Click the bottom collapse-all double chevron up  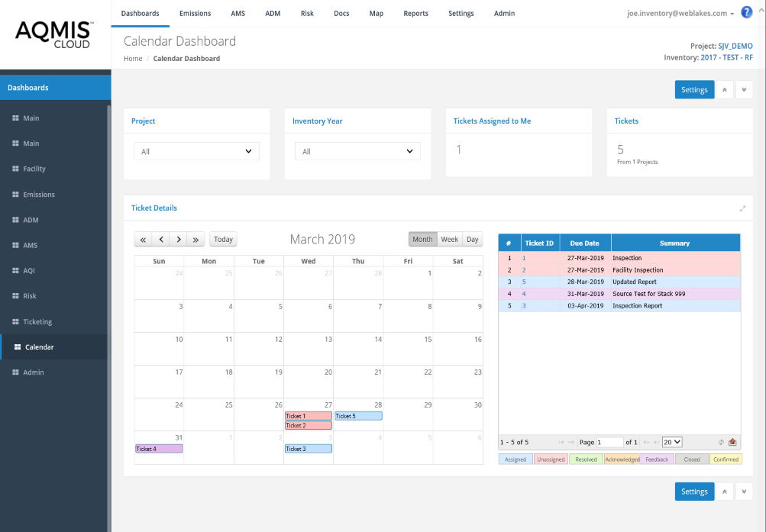click(725, 492)
